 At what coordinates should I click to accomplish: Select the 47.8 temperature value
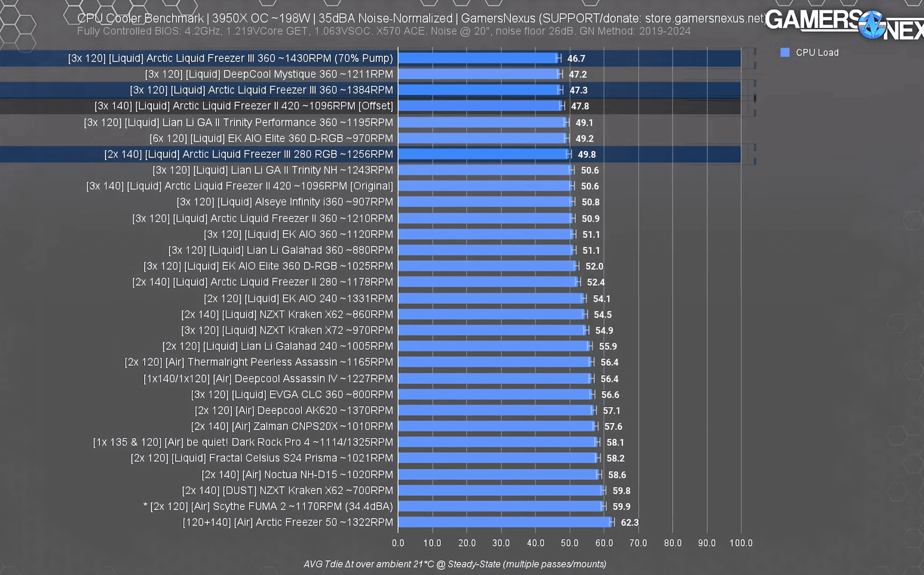coord(580,106)
